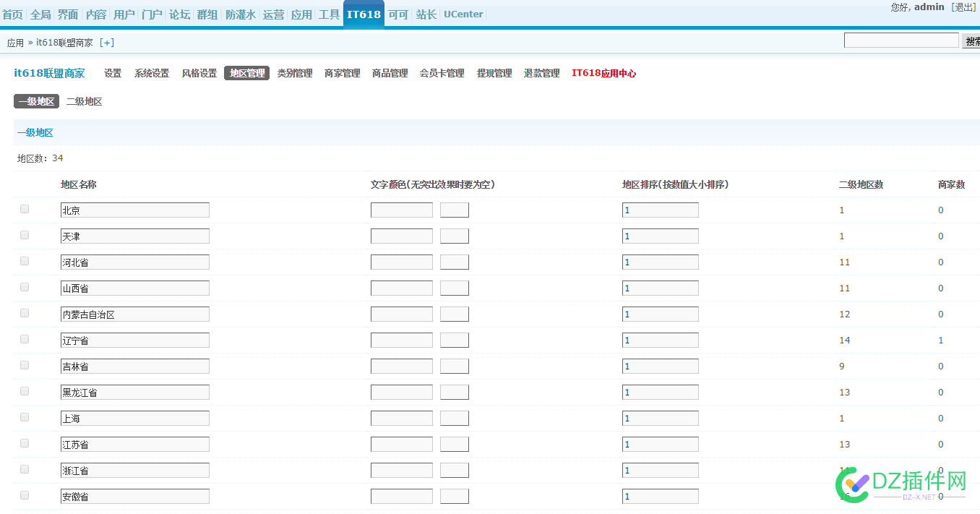Tick the checkbox for 天津 row
The width and height of the screenshot is (980, 514).
click(x=25, y=235)
